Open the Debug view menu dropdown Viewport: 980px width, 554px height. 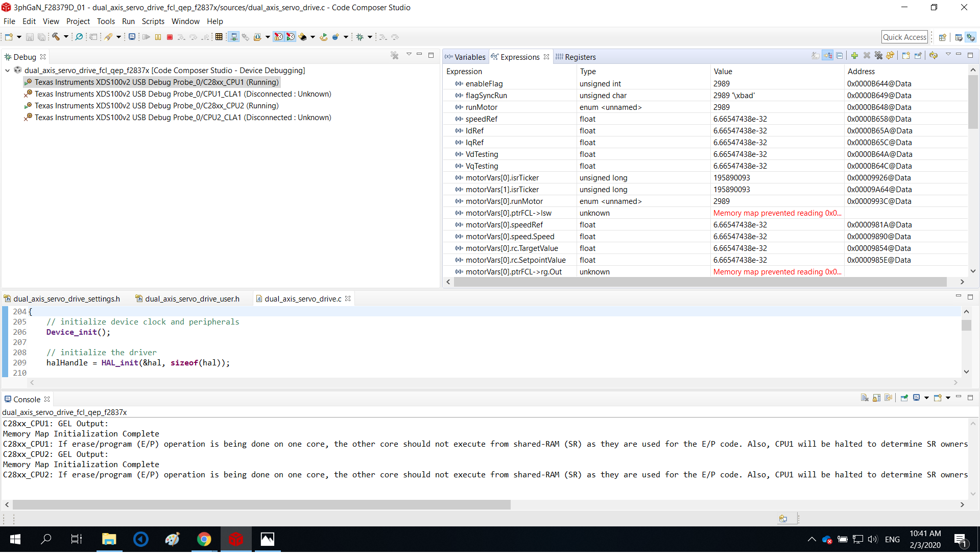coord(409,55)
